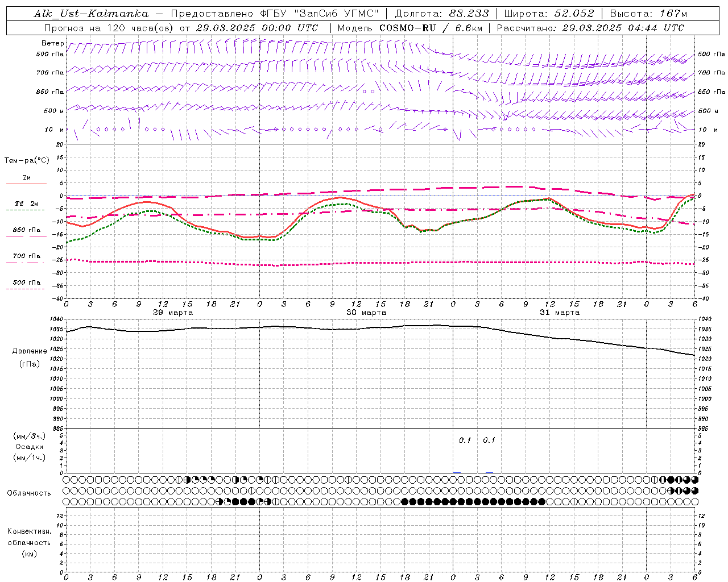
Task: Click the Давление pressure panel label
Action: (x=30, y=351)
